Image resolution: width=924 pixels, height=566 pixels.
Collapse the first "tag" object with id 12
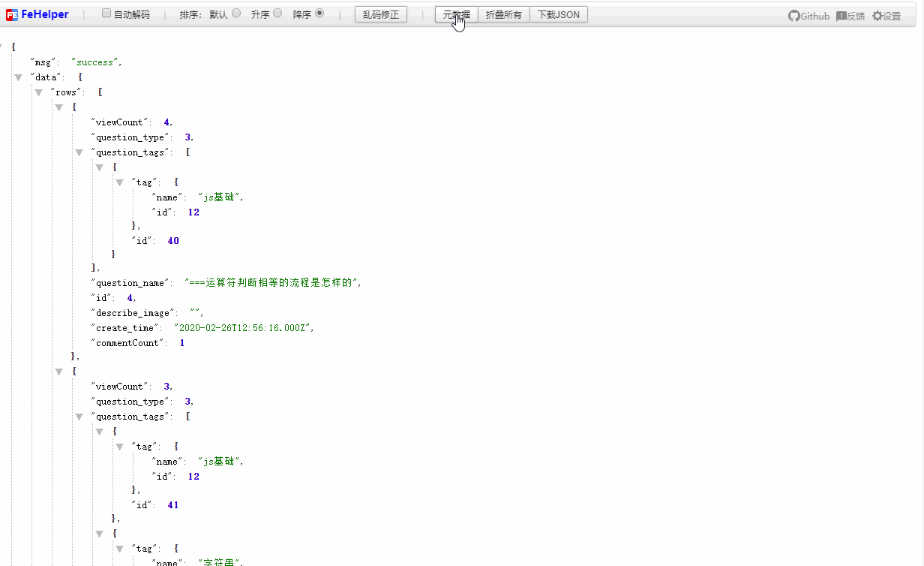point(119,182)
